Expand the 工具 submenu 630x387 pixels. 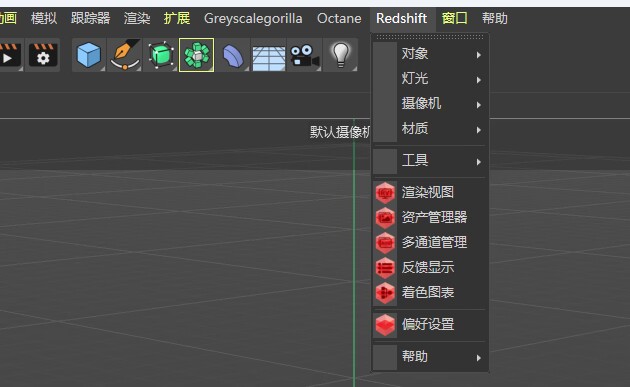click(430, 161)
